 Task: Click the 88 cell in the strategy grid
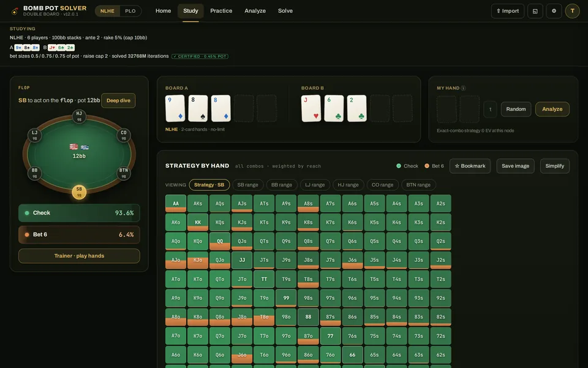click(308, 316)
